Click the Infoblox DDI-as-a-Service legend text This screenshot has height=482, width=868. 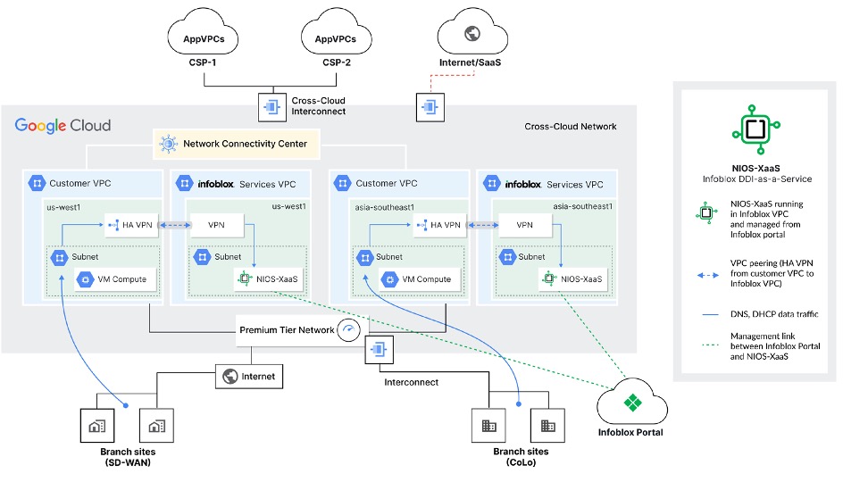click(755, 179)
